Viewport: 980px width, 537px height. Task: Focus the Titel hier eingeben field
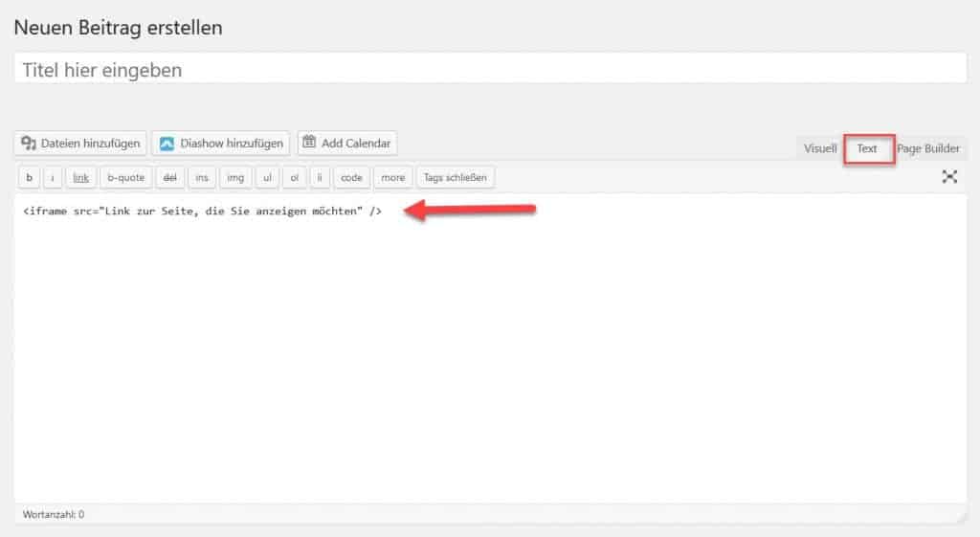[490, 70]
